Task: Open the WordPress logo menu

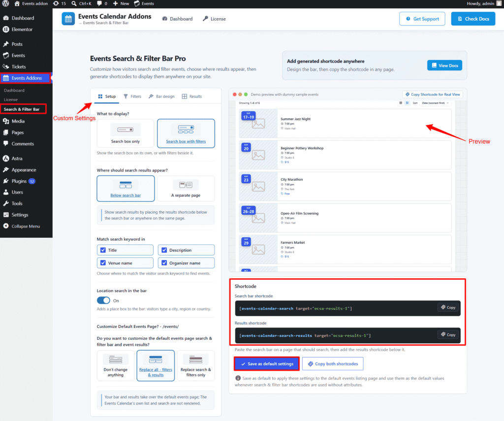Action: 5,3
